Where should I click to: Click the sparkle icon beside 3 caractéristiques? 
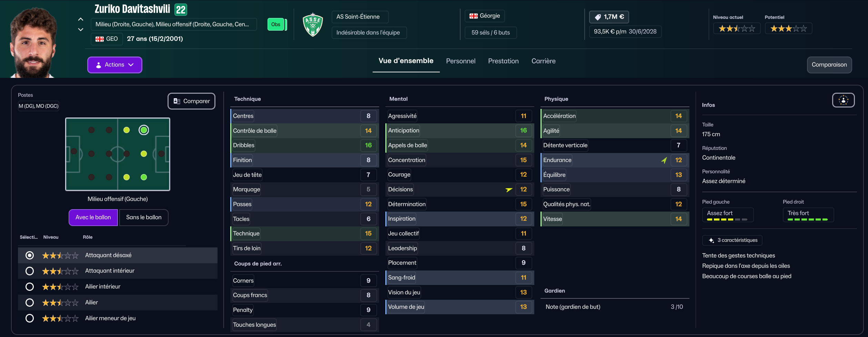[711, 240]
